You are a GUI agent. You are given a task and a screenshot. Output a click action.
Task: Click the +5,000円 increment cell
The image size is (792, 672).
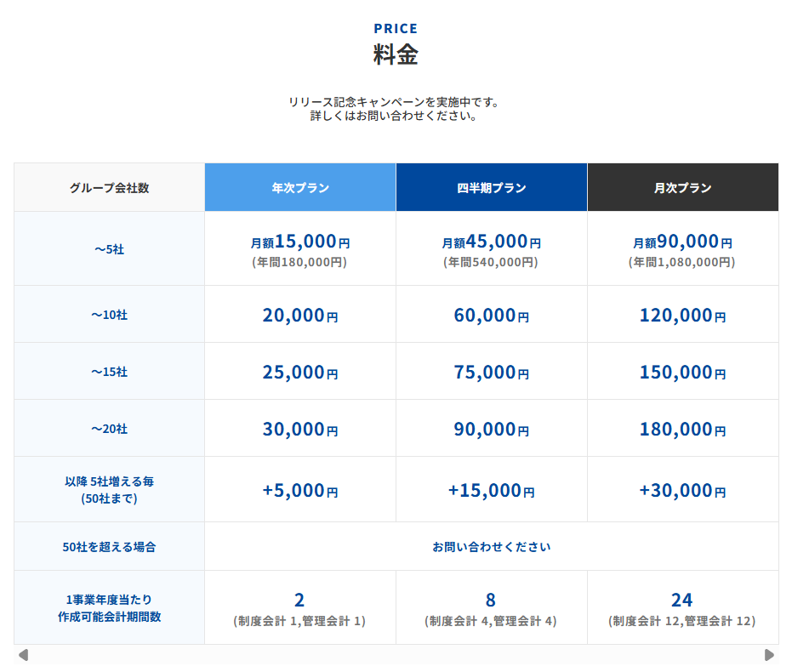[299, 491]
